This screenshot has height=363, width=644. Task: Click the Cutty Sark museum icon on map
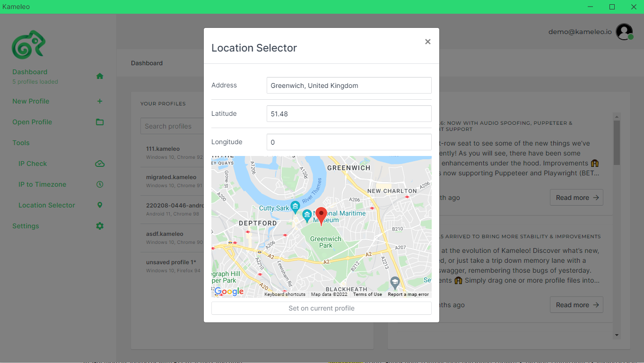click(x=295, y=206)
